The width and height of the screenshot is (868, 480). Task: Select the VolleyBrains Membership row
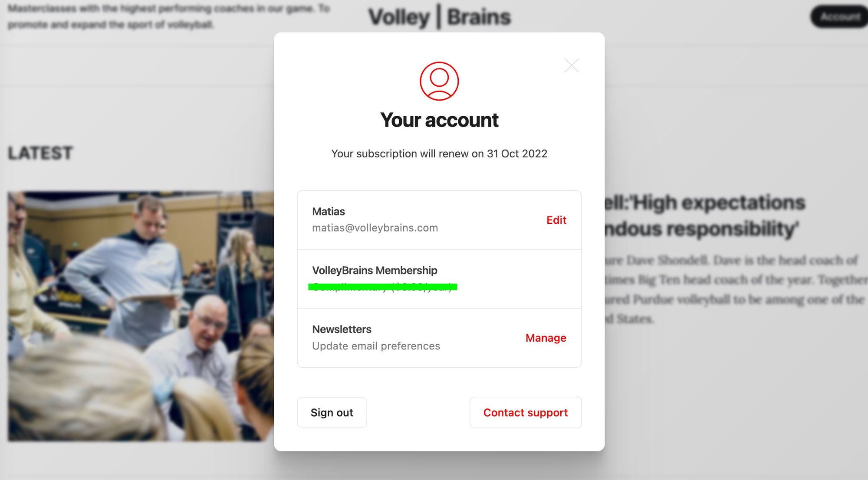pyautogui.click(x=439, y=279)
